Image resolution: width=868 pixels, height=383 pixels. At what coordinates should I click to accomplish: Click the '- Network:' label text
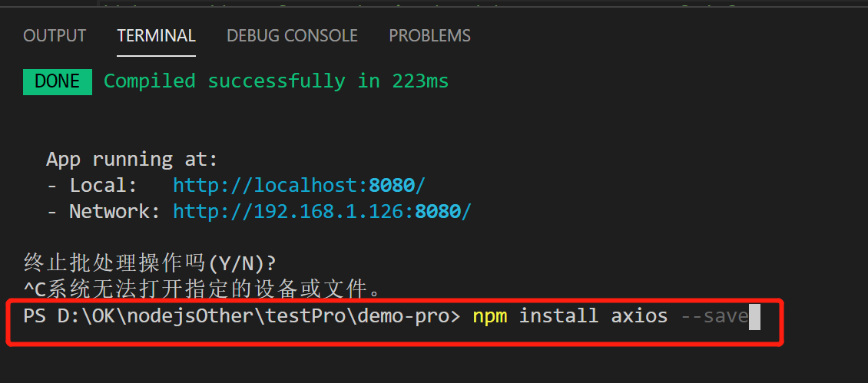coord(104,211)
